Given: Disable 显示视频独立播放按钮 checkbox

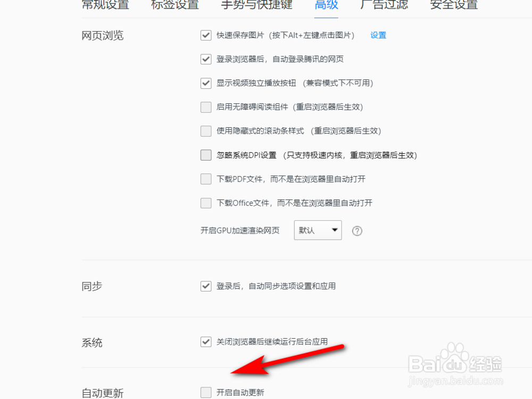Looking at the screenshot, I should (x=206, y=83).
